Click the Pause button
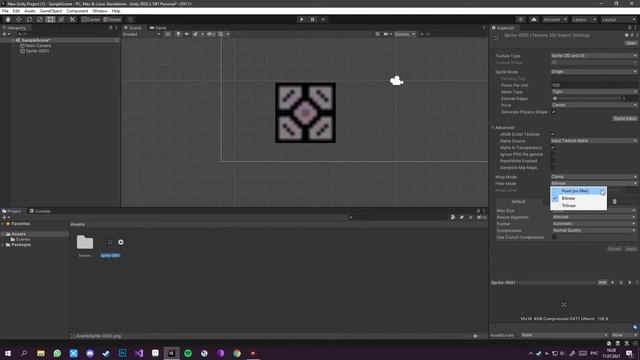The image size is (640, 360). click(x=312, y=19)
